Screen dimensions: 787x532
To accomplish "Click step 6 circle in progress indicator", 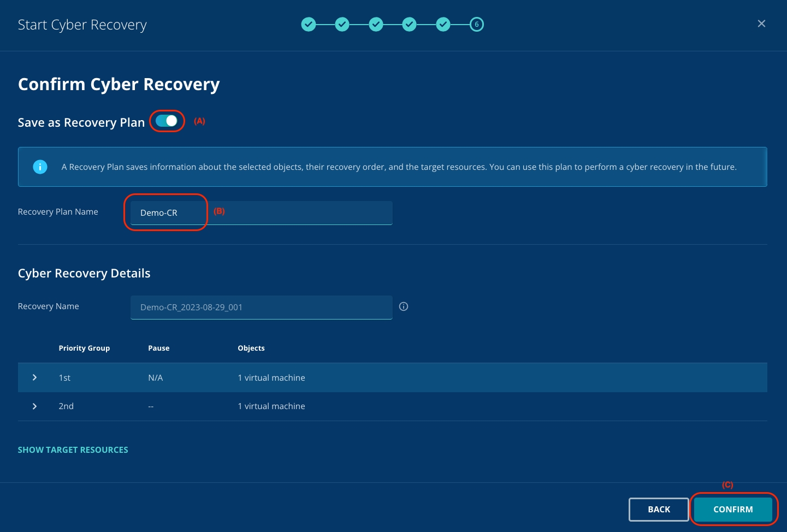I will pos(477,25).
